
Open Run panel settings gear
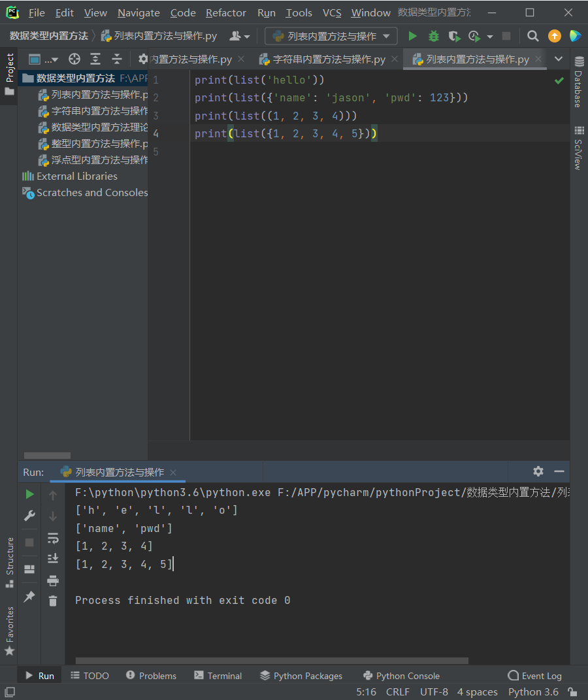[x=538, y=471]
